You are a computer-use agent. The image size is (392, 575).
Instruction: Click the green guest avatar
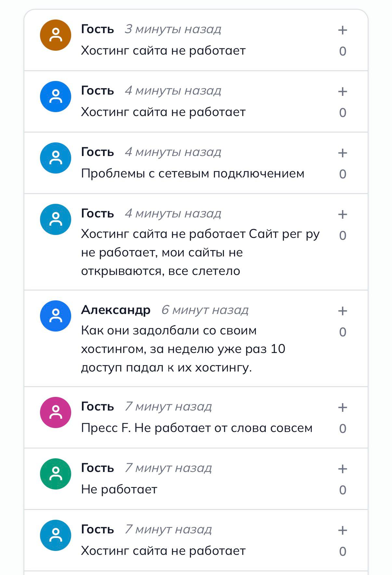click(56, 474)
